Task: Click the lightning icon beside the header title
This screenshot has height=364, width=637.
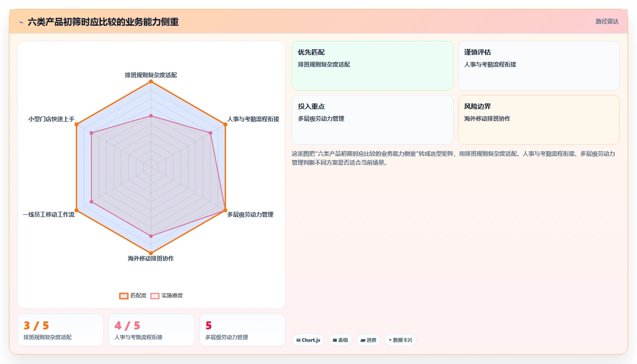Action: pos(21,22)
